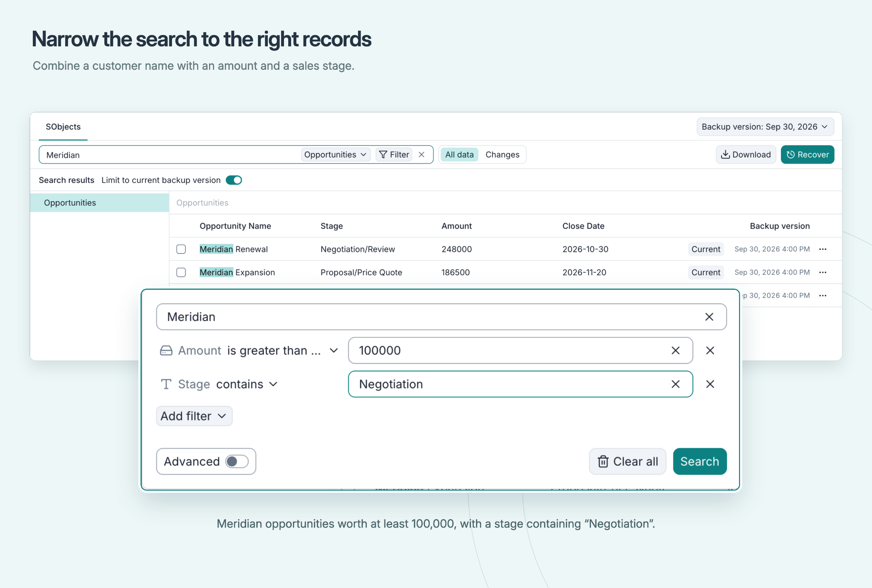Screen dimensions: 872x588
Task: Toggle Limit to current backup version
Action: tap(234, 180)
